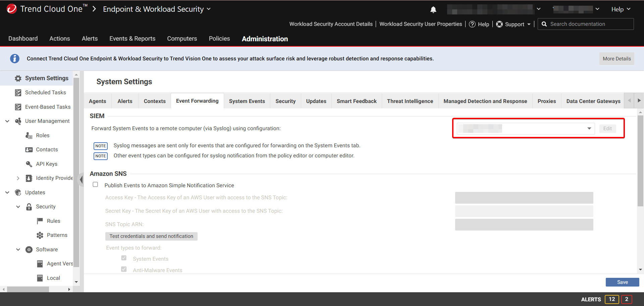Click the Identity Providers icon
Screen dimensions: 644x306
(29, 178)
